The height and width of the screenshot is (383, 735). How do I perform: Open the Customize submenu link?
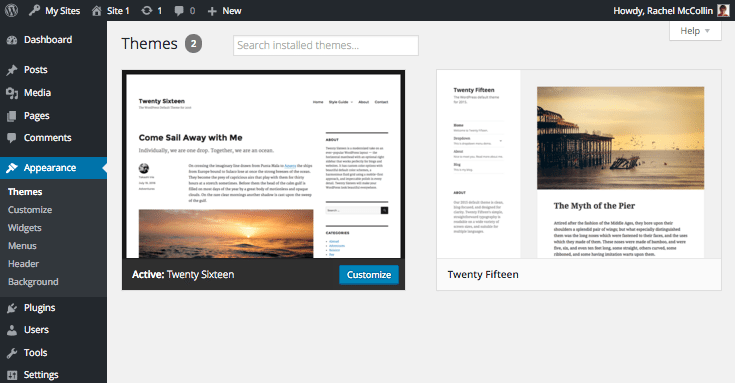click(30, 210)
